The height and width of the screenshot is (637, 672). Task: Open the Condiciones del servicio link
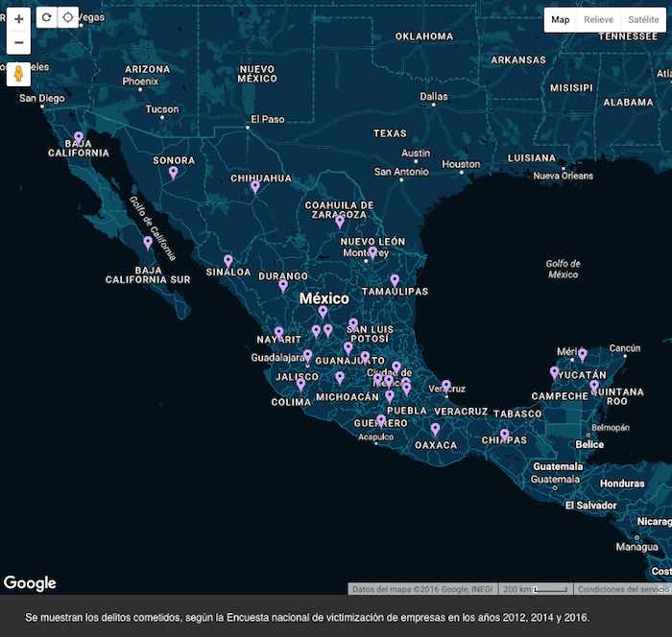623,589
